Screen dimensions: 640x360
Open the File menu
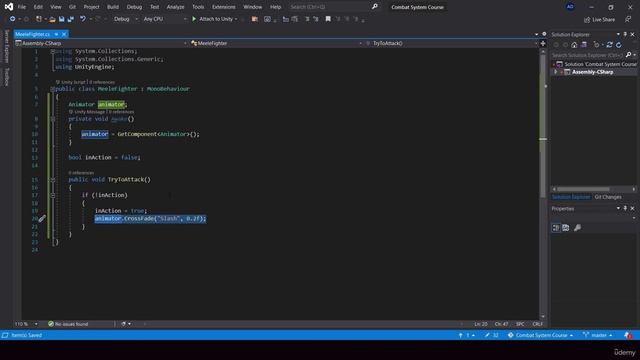[x=22, y=7]
